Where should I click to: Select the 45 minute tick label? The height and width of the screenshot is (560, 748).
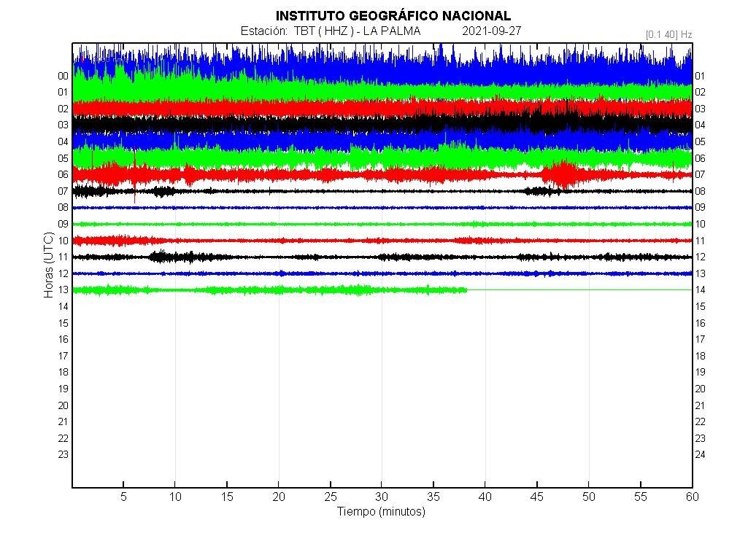(x=537, y=497)
